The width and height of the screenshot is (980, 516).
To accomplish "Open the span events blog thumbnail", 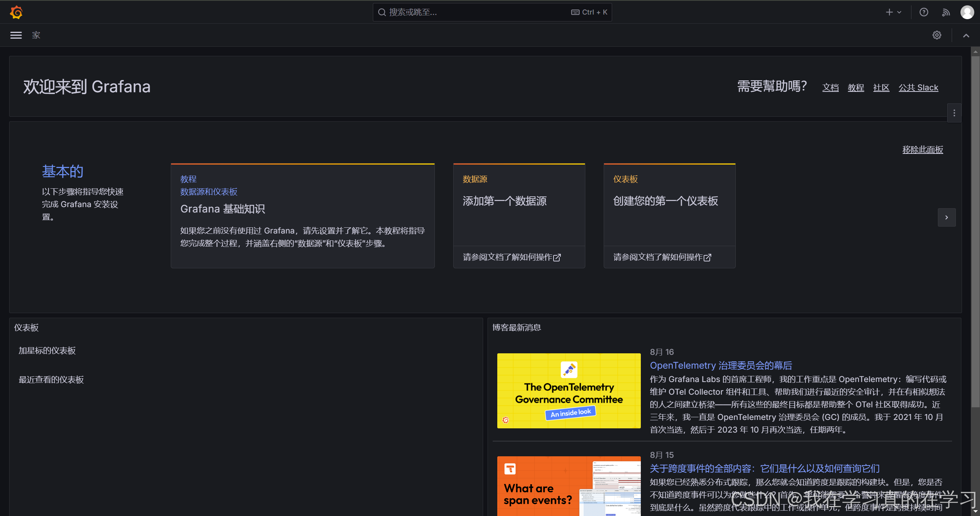I will 569,486.
